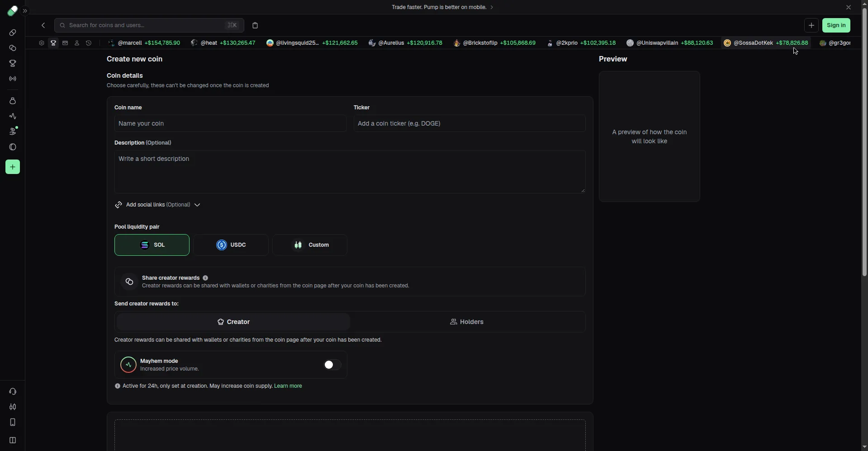Open the money bag icon in sidebar
Viewport: 868px width, 451px height.
(x=13, y=101)
